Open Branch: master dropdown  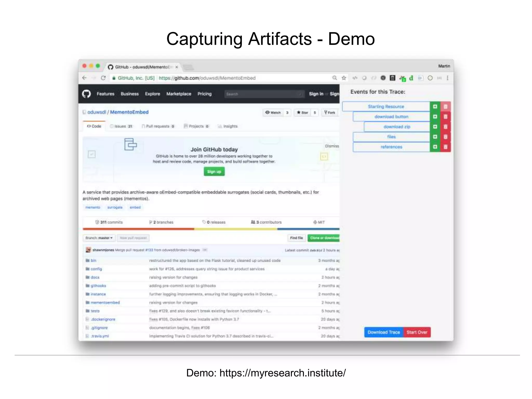point(99,238)
